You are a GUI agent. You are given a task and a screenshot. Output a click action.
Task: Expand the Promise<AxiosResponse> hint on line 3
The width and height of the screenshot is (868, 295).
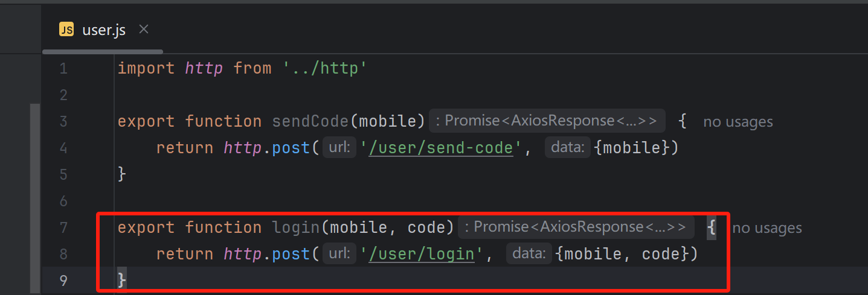[x=547, y=121]
